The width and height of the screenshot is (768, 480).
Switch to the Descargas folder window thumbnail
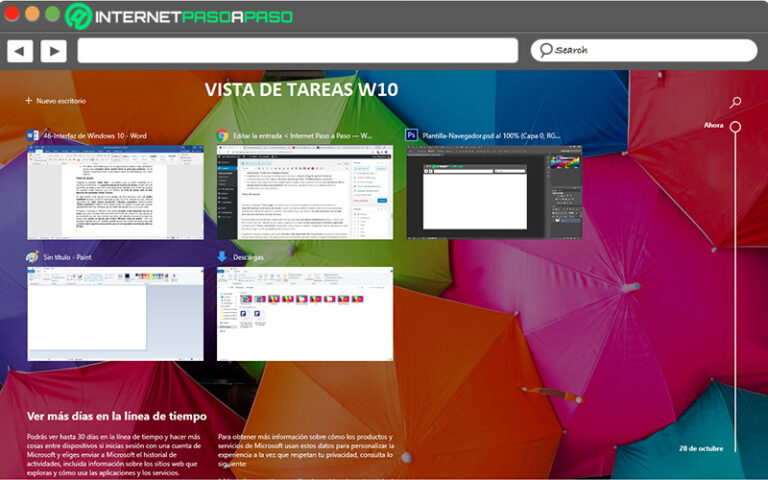(304, 314)
